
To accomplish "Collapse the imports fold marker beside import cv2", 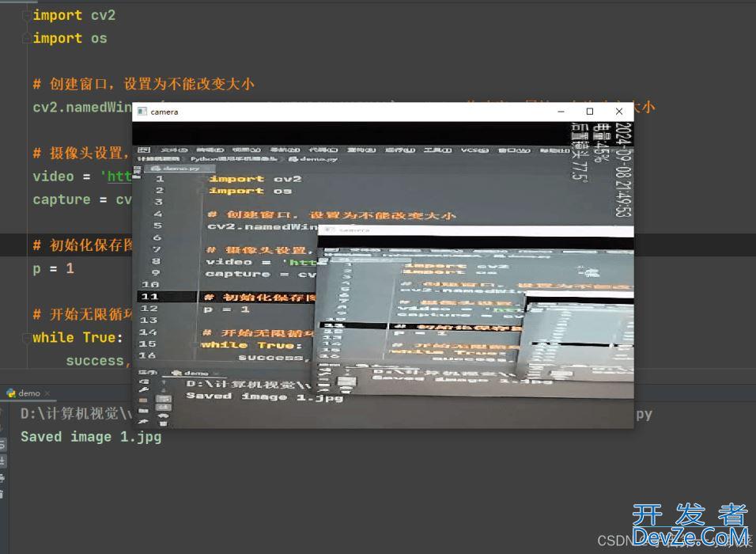I will 27,16.
